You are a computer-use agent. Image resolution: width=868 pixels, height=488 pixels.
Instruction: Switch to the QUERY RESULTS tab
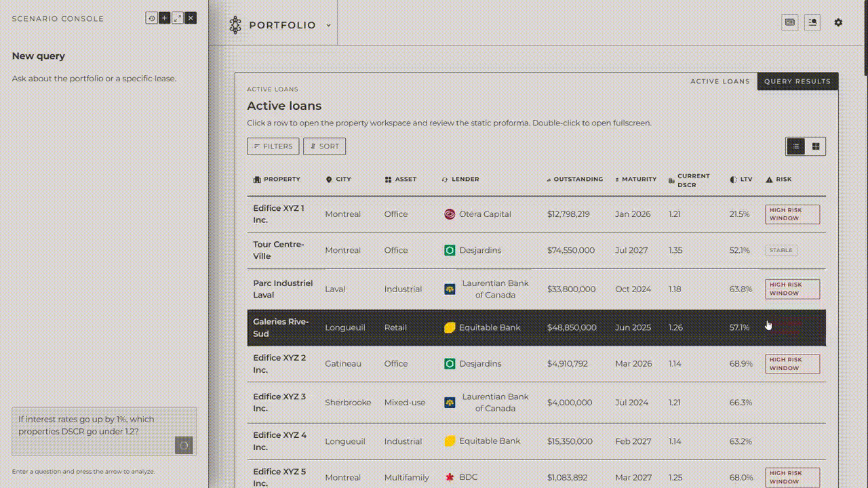(x=797, y=81)
